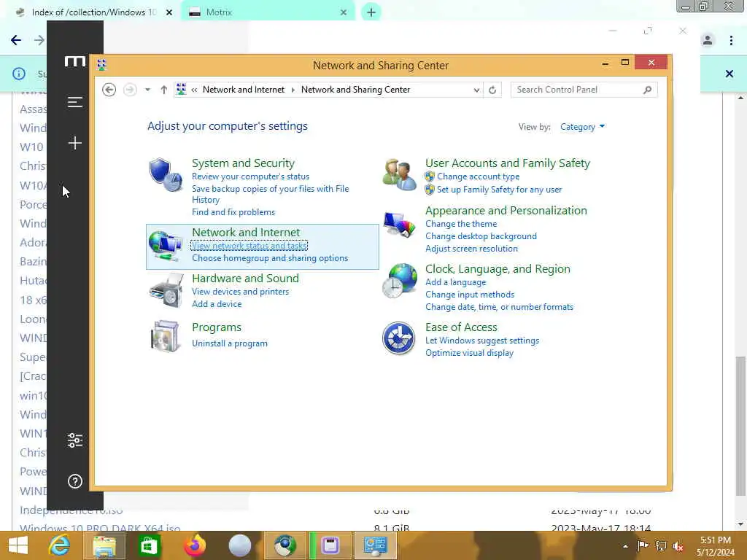
Task: Open a new browser tab
Action: pos(371,12)
